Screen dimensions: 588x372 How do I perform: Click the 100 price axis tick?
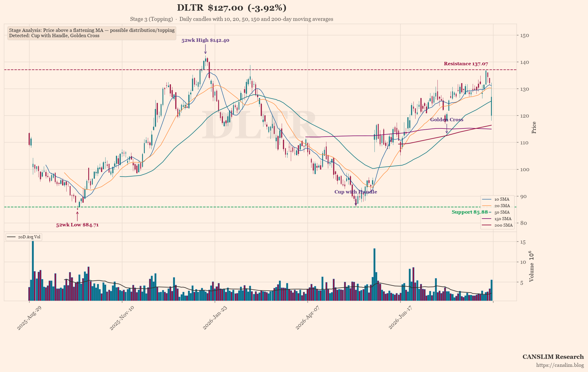tap(525, 169)
